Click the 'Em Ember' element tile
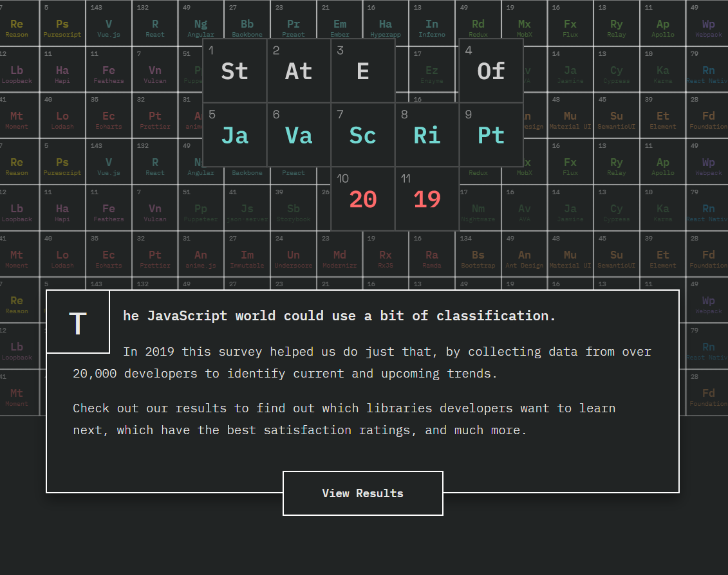The width and height of the screenshot is (728, 575). 340,19
